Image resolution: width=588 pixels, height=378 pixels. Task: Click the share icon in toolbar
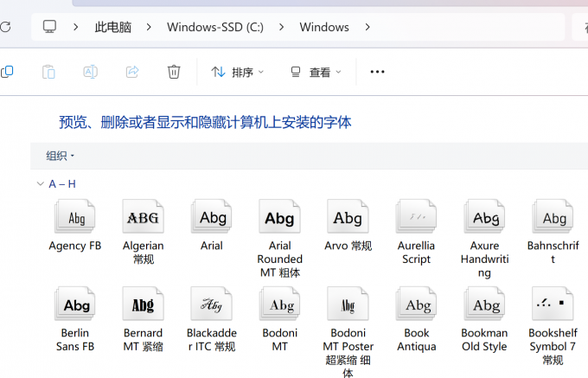[x=132, y=72]
